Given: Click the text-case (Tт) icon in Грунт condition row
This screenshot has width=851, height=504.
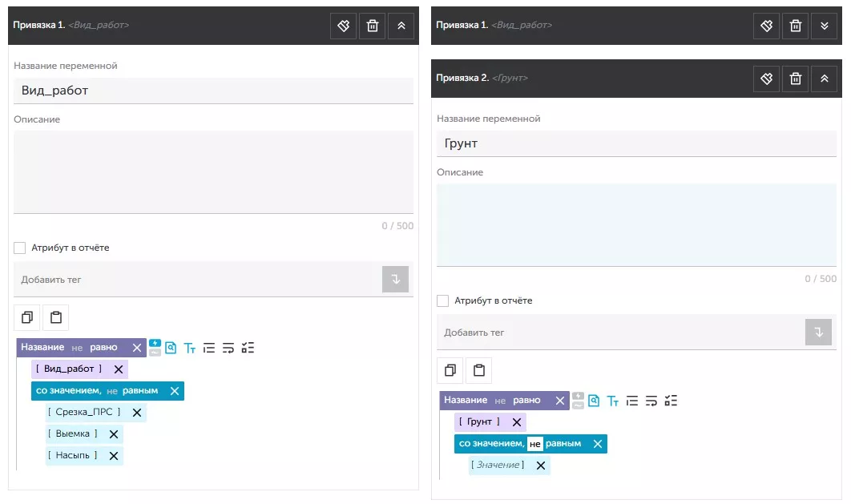Looking at the screenshot, I should point(612,401).
